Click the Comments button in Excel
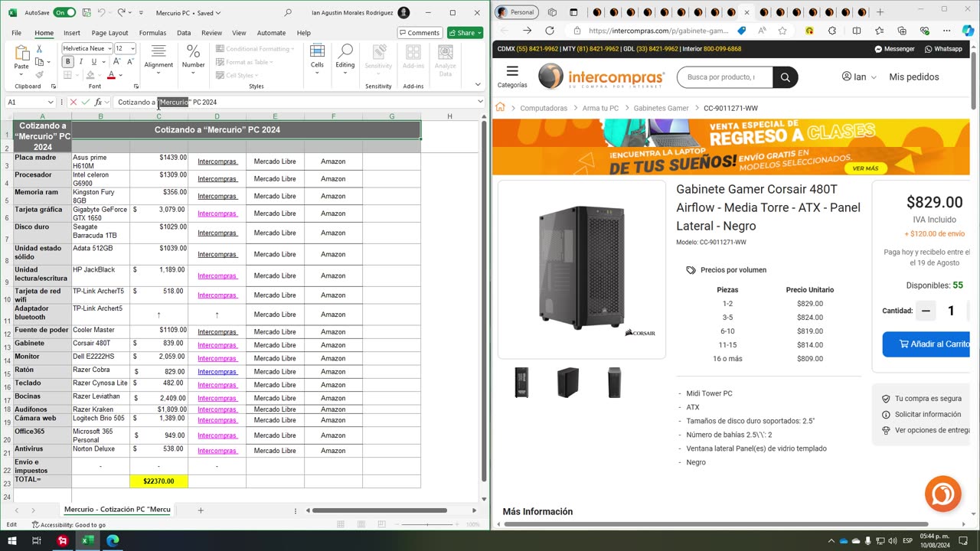 420,33
